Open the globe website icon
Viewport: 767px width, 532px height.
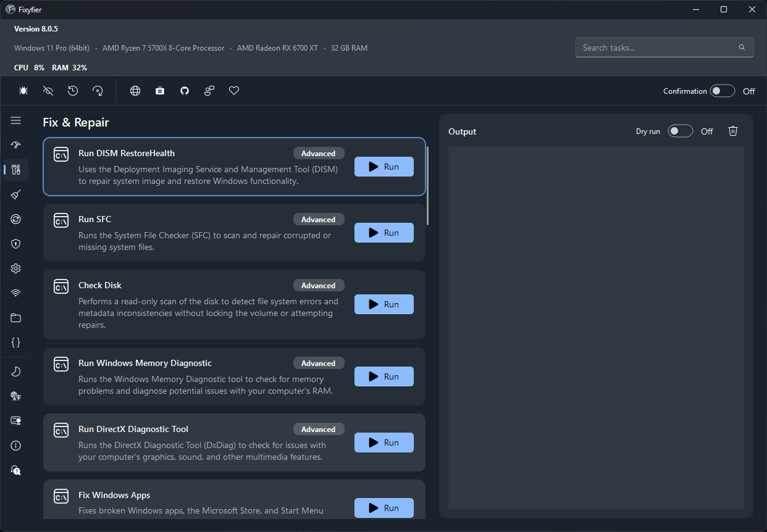135,91
